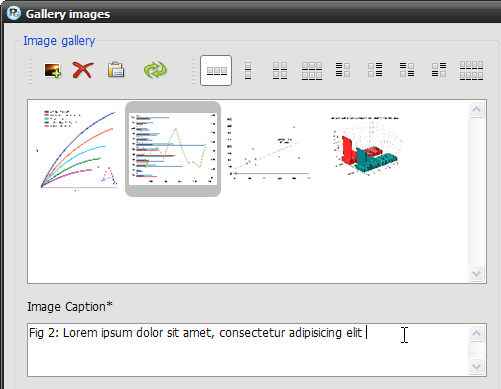Image resolution: width=501 pixels, height=389 pixels.
Task: Click the add image icon
Action: [x=53, y=70]
